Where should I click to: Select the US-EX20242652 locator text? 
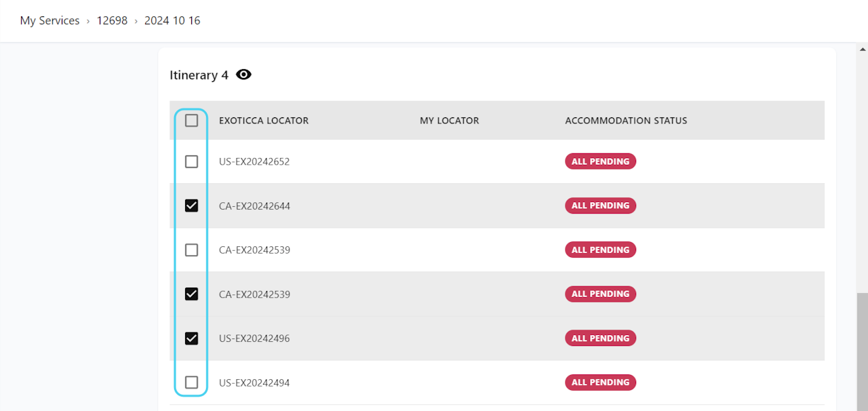point(254,161)
